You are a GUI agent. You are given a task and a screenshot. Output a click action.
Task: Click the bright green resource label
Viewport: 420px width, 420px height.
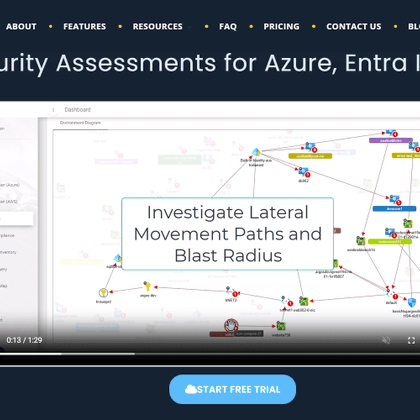390,241
